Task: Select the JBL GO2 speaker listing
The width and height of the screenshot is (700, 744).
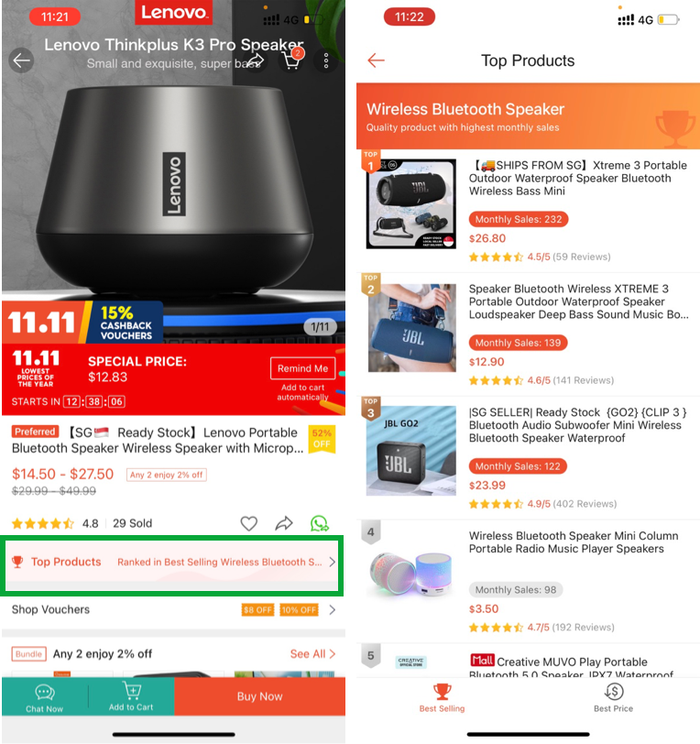Action: [528, 457]
